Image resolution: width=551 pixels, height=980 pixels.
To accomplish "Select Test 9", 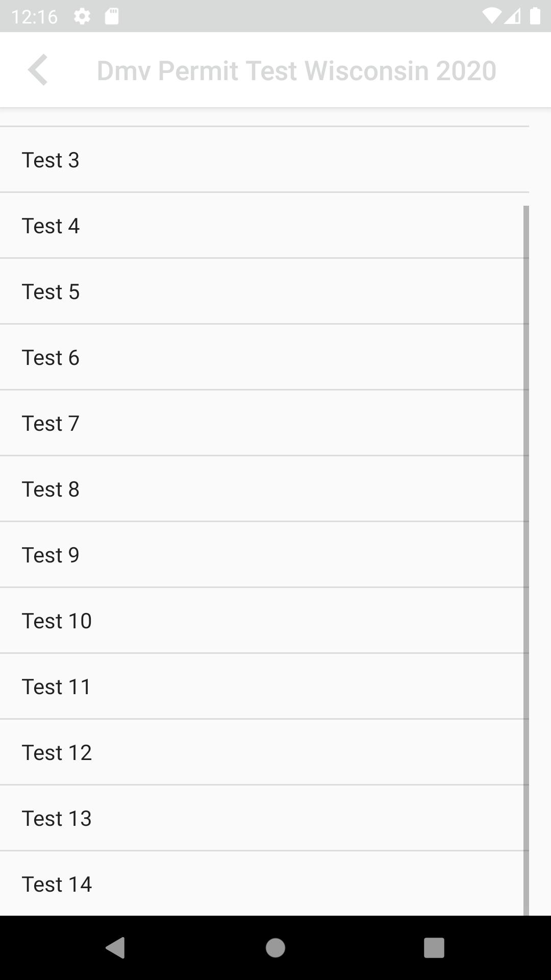I will point(264,555).
